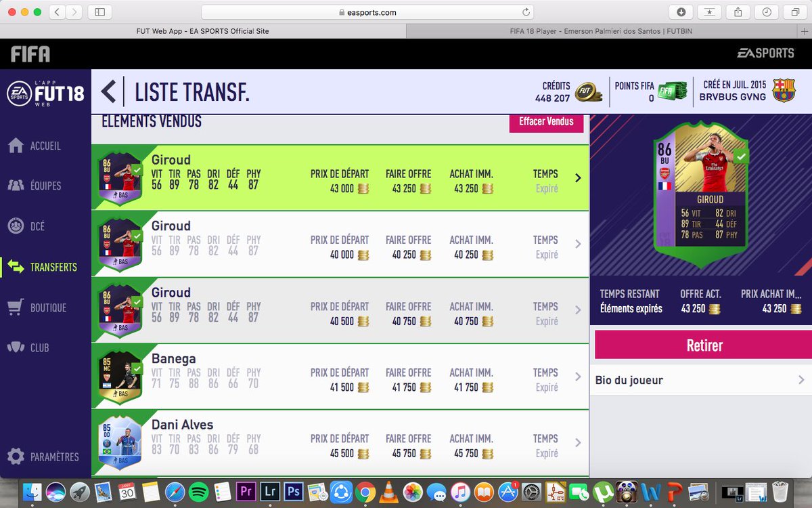The width and height of the screenshot is (812, 508).
Task: Launch Lightroom from the Dock
Action: pos(269,492)
